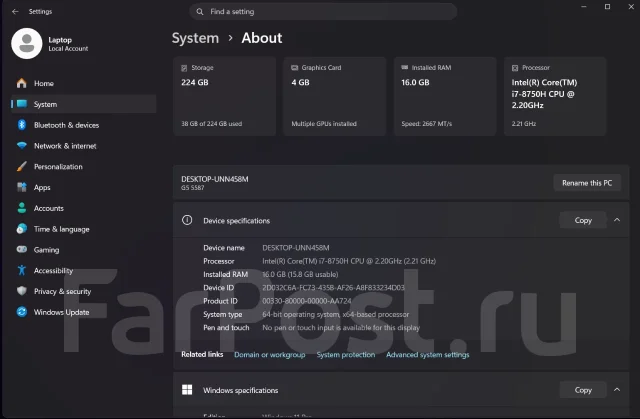
Task: Click the Find a setting search field
Action: click(323, 12)
